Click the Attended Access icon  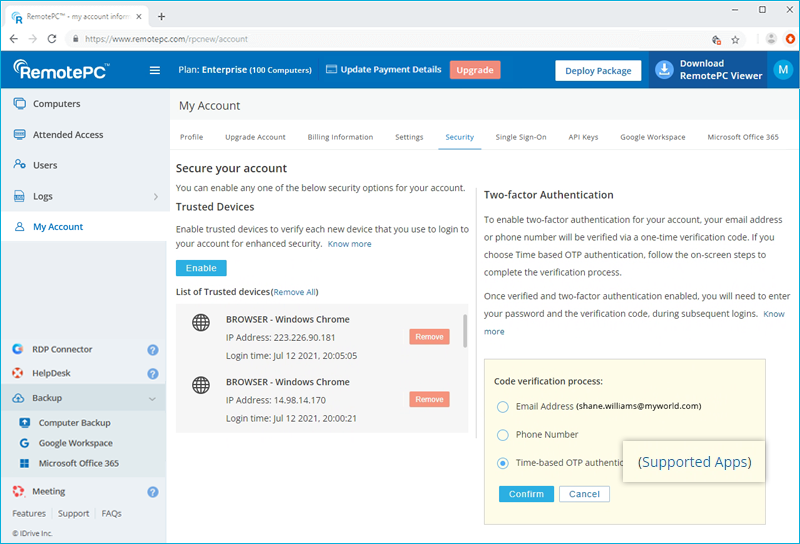pos(19,135)
